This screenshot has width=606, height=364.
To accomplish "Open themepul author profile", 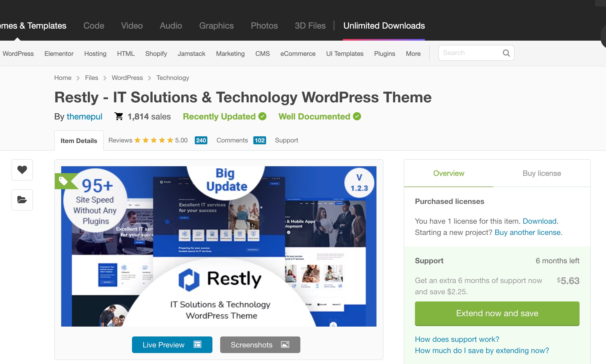I will pyautogui.click(x=84, y=117).
